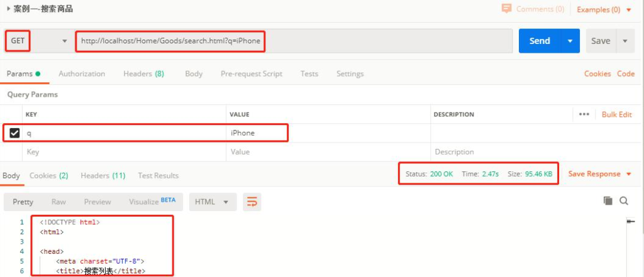Image resolution: width=644 pixels, height=277 pixels.
Task: Click Bulk Edit link
Action: click(616, 114)
